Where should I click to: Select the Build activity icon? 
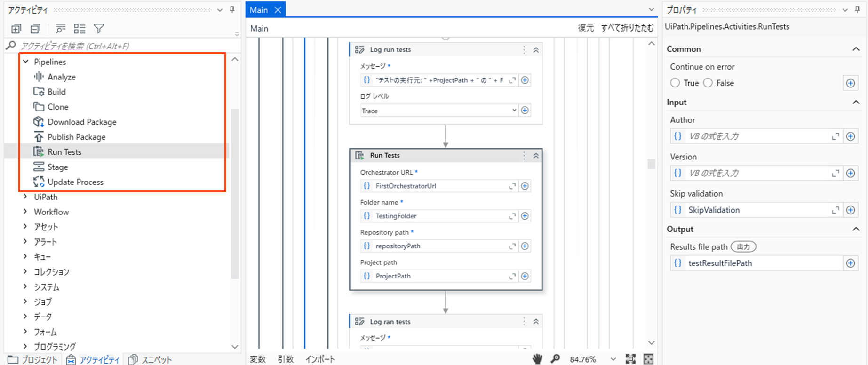(x=39, y=91)
